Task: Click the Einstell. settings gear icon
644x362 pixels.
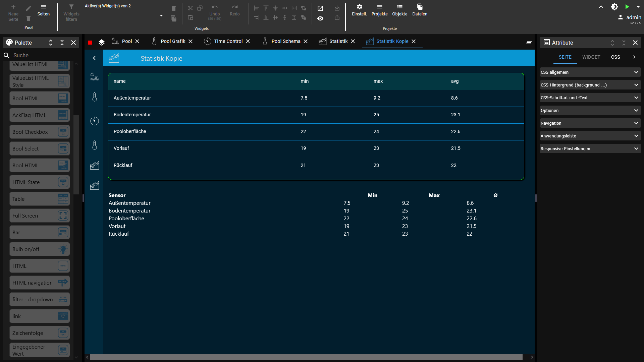Action: (x=359, y=7)
